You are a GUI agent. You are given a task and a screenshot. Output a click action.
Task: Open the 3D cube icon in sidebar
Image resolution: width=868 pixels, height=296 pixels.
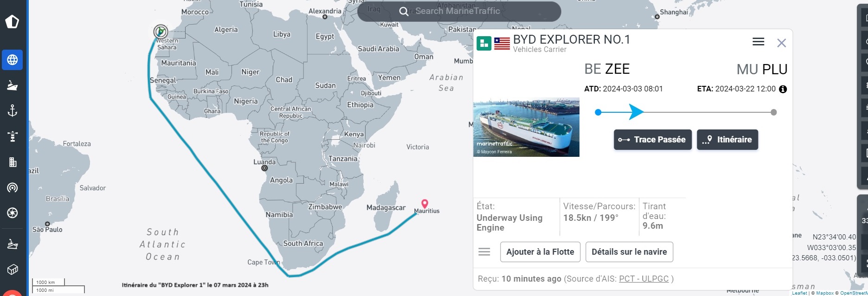pos(13,269)
